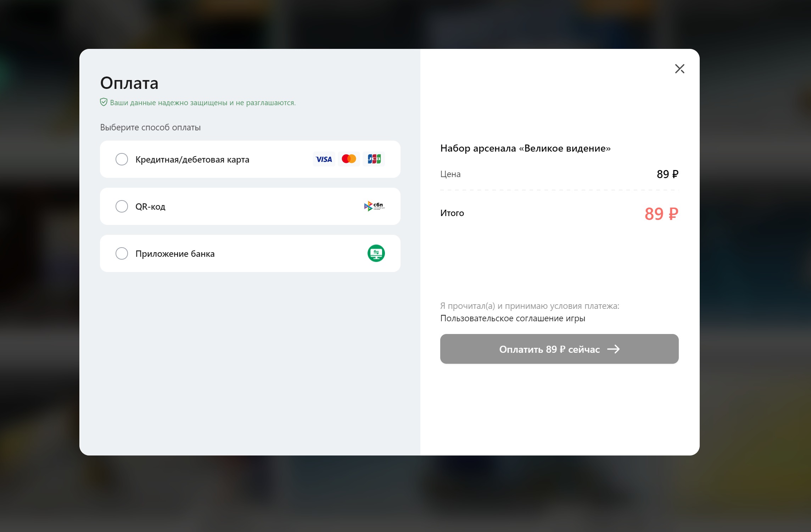This screenshot has width=811, height=532.
Task: Click the Оплата heading
Action: coord(129,83)
